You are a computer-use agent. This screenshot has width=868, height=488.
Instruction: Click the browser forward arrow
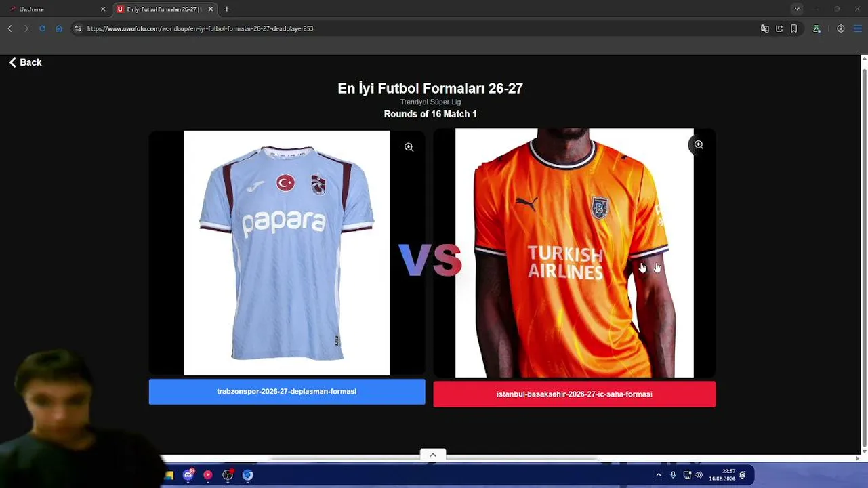[26, 28]
